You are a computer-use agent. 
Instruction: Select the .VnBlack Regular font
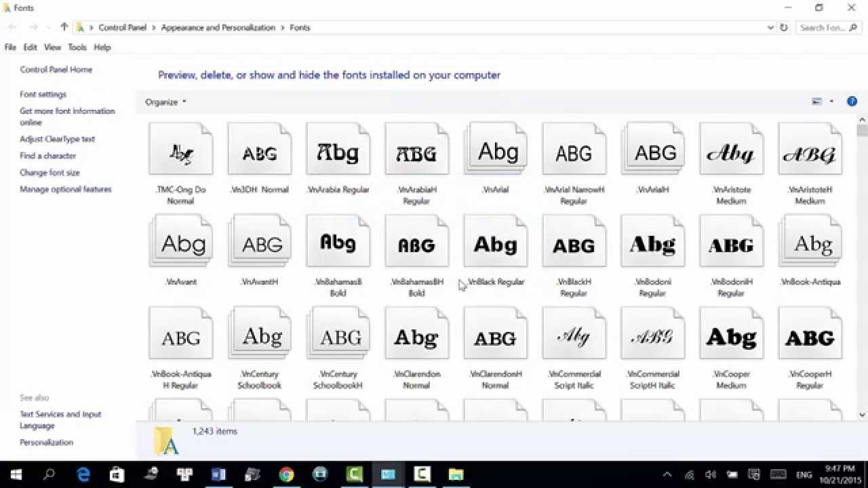tap(495, 250)
